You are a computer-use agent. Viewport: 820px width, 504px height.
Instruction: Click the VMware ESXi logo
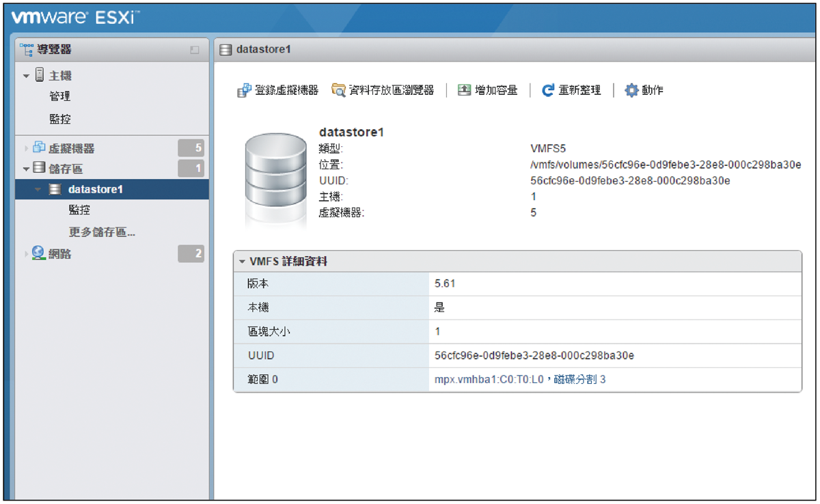pyautogui.click(x=75, y=18)
